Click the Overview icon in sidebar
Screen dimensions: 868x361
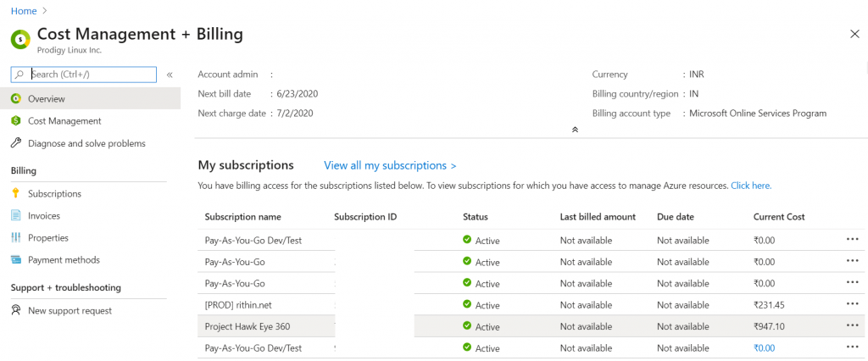pos(16,99)
